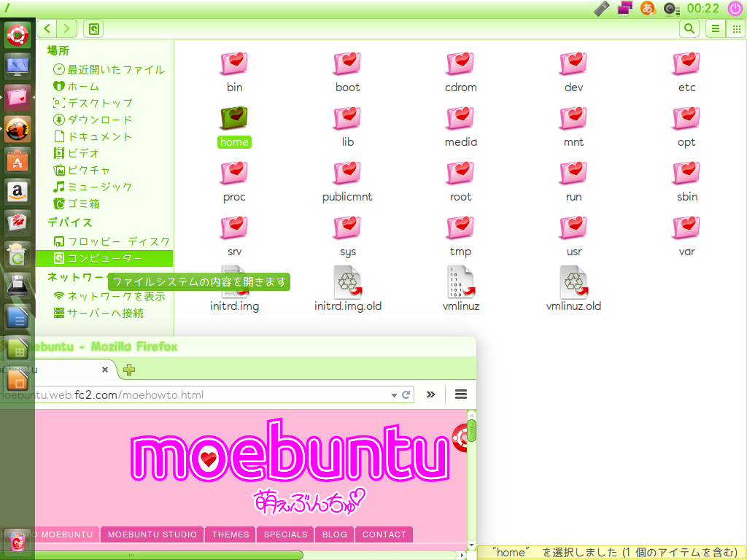Open the THEMES tab on moebuntu page

click(x=231, y=534)
